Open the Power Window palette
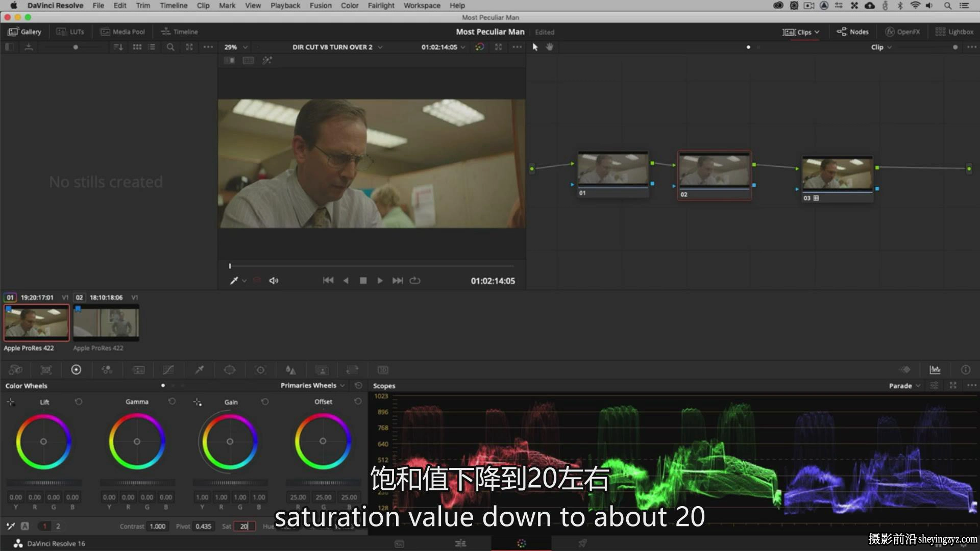 [230, 370]
